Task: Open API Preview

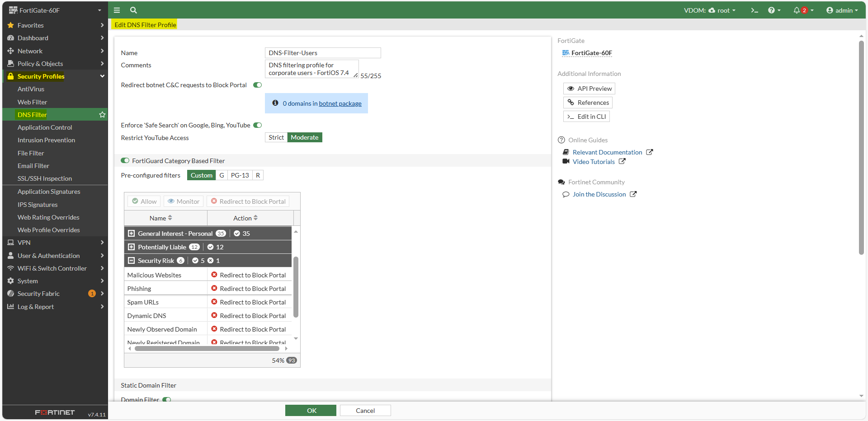Action: tap(589, 89)
